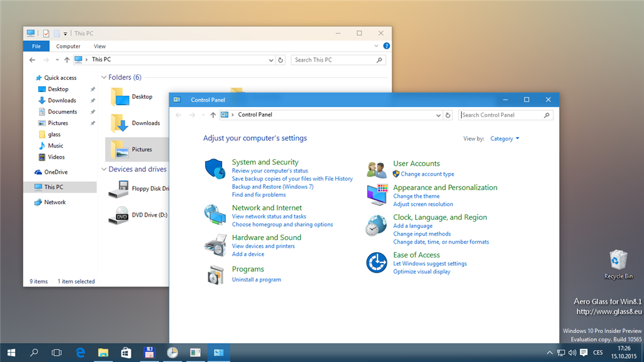Viewport: 644px width, 362px height.
Task: Go back in This PC window
Action: 33,60
